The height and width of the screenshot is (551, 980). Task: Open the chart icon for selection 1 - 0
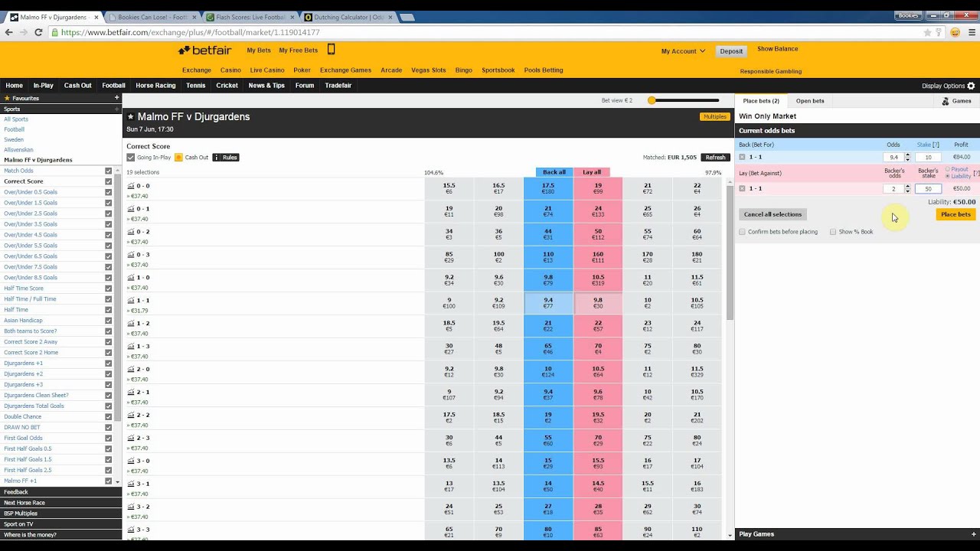click(x=130, y=278)
